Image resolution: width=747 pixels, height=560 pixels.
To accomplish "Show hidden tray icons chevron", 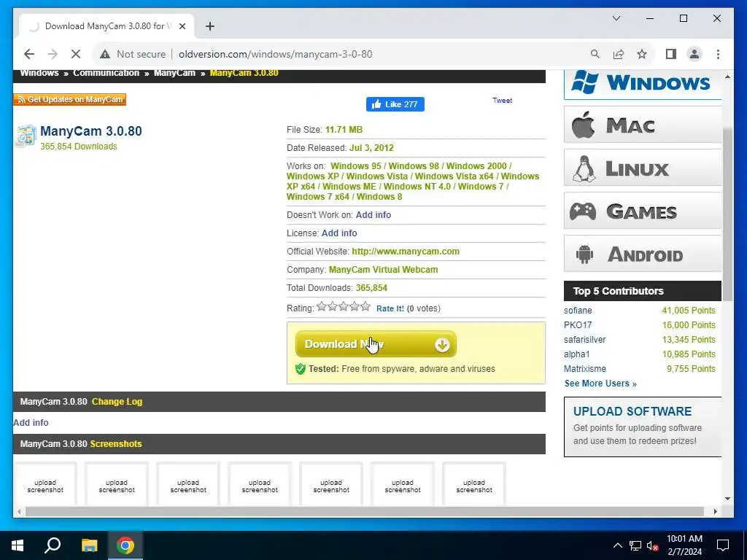I will point(617,545).
